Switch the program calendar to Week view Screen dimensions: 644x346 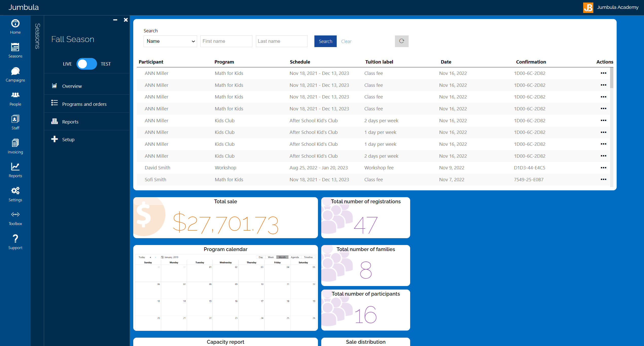point(271,257)
